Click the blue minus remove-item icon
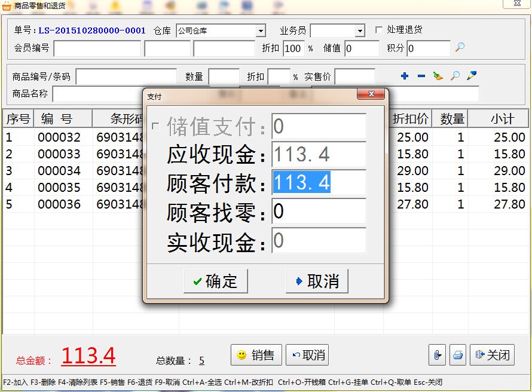The height and width of the screenshot is (392, 532). click(x=421, y=76)
